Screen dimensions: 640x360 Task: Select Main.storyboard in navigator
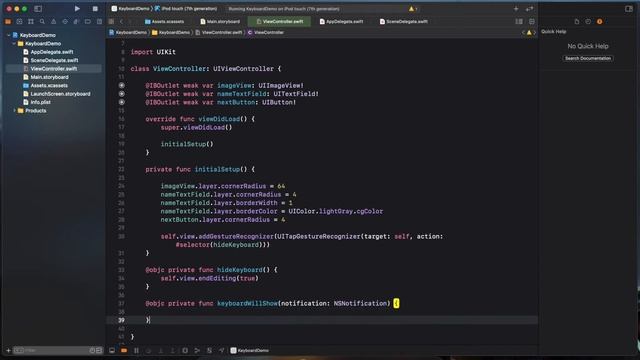click(x=46, y=77)
